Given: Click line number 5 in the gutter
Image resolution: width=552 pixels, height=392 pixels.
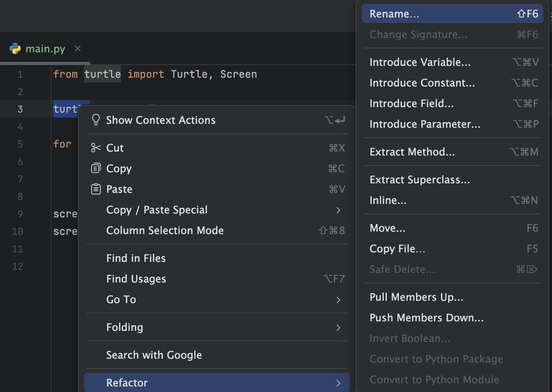Looking at the screenshot, I should (20, 144).
